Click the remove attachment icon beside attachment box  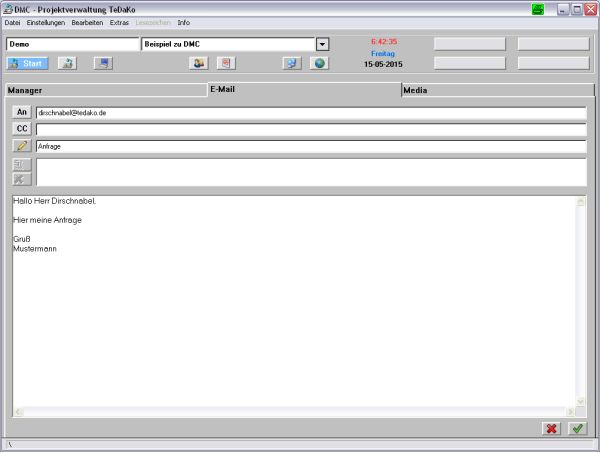pos(22,179)
